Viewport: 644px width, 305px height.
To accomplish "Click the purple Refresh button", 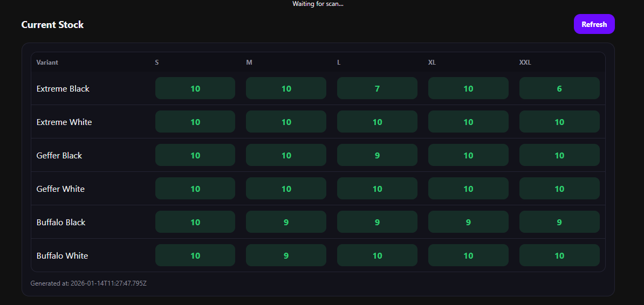I will 594,24.
